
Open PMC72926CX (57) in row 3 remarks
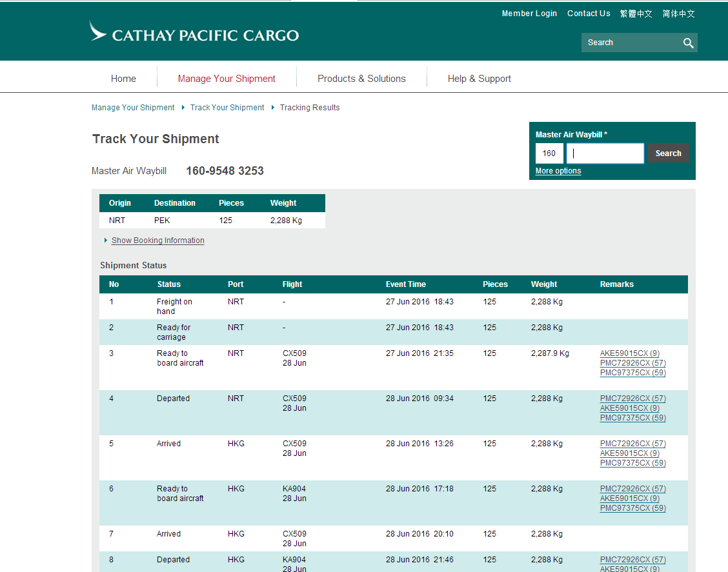[x=633, y=363]
